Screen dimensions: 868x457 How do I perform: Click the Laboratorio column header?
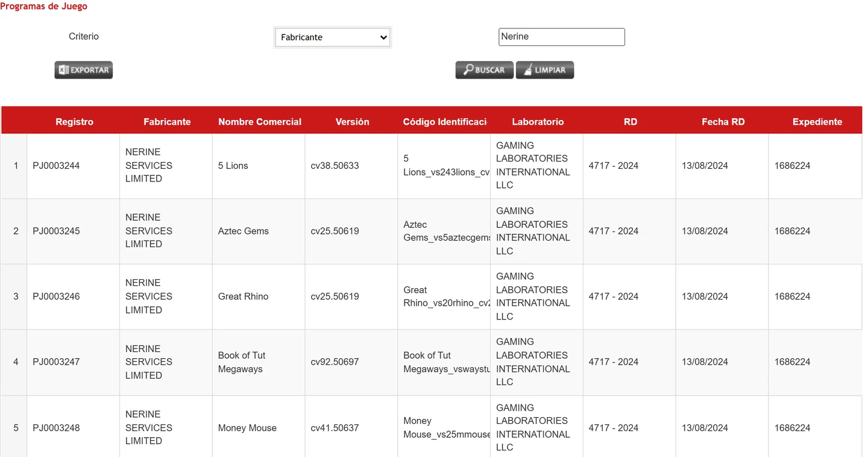[538, 122]
